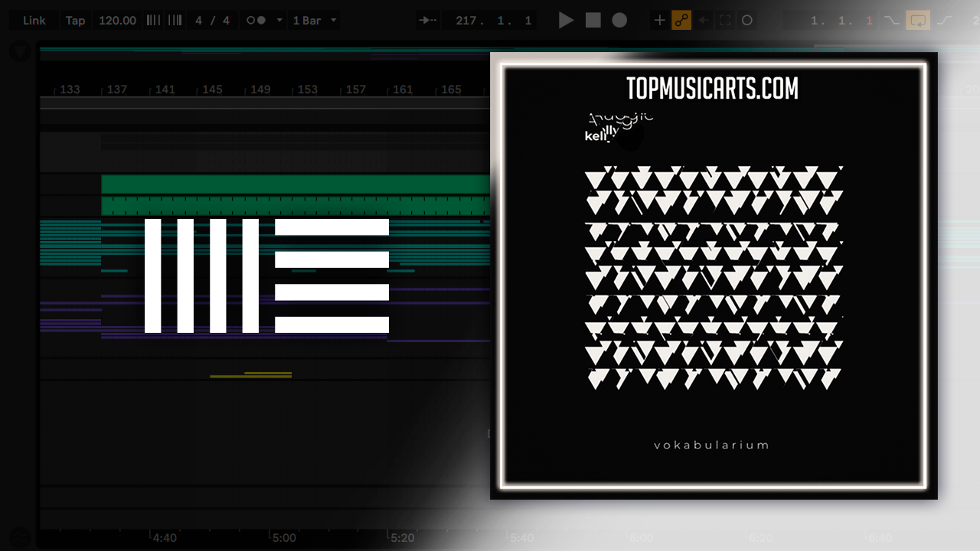Click the Session Record circle button
The image size is (980, 551).
point(747,21)
